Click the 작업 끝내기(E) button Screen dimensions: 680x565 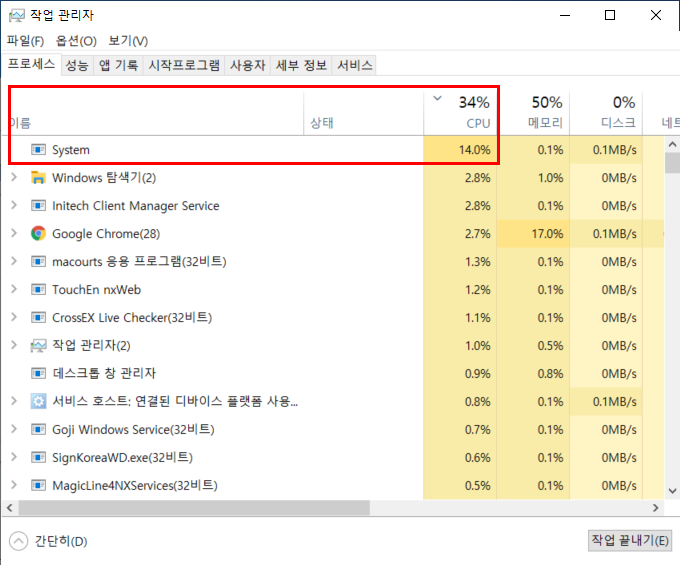[x=630, y=540]
